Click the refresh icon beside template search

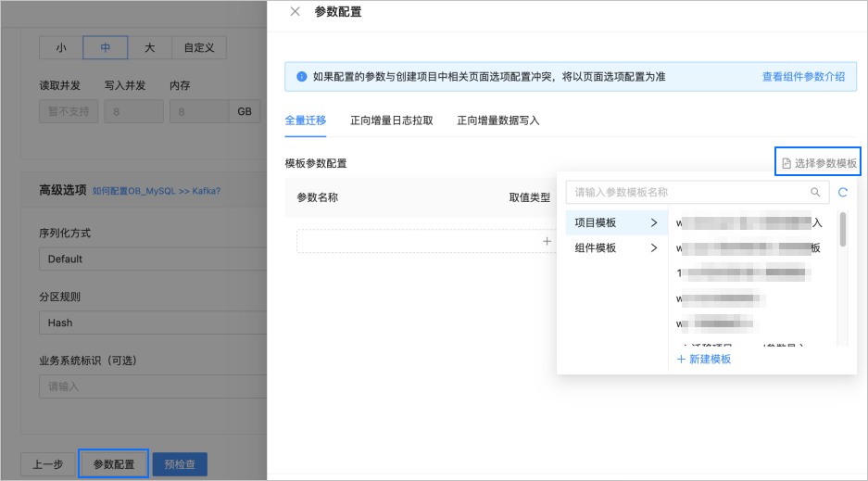coord(843,192)
